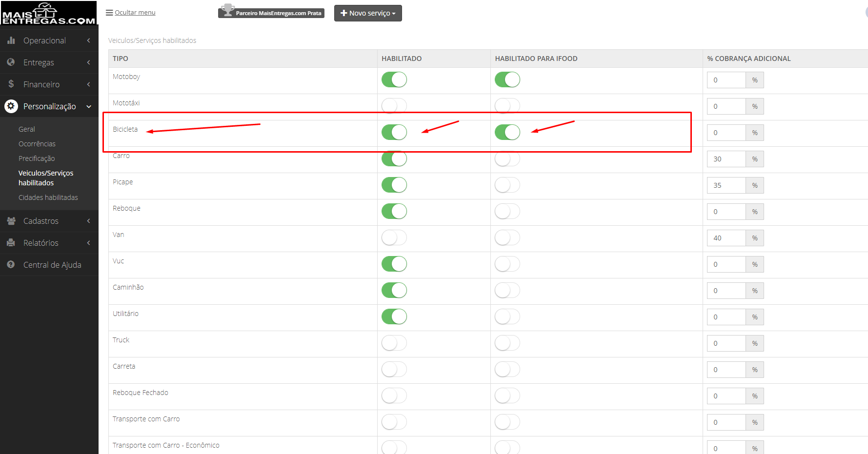This screenshot has height=454, width=868.
Task: Click the MaisEntregas.com logo
Action: point(49,13)
